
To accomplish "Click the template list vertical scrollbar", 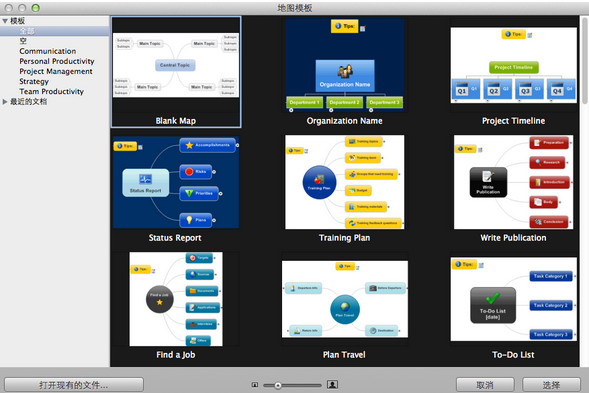I will [x=584, y=60].
